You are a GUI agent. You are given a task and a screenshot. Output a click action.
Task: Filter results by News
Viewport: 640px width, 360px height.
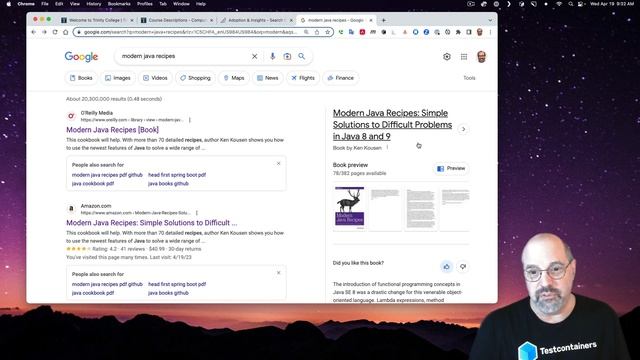(x=267, y=78)
